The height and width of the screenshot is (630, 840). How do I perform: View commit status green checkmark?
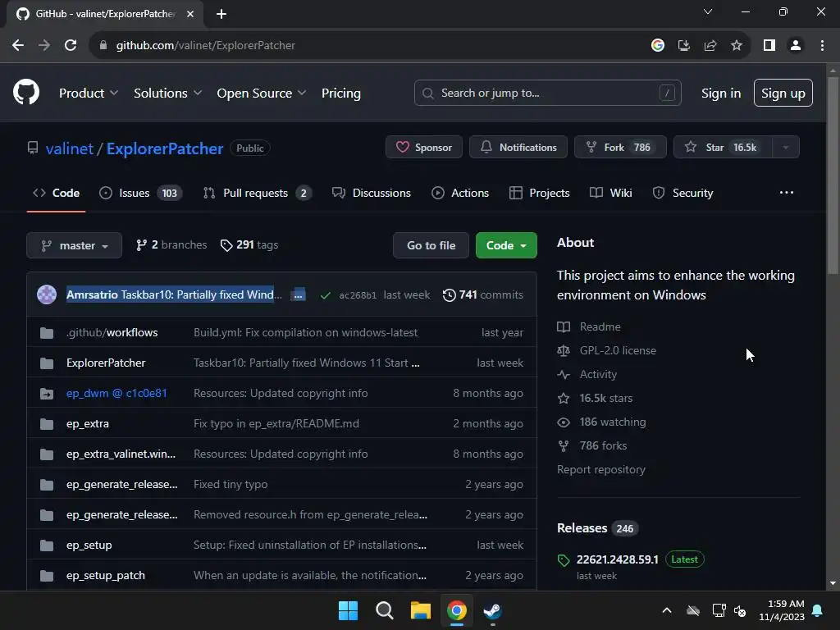pos(325,295)
